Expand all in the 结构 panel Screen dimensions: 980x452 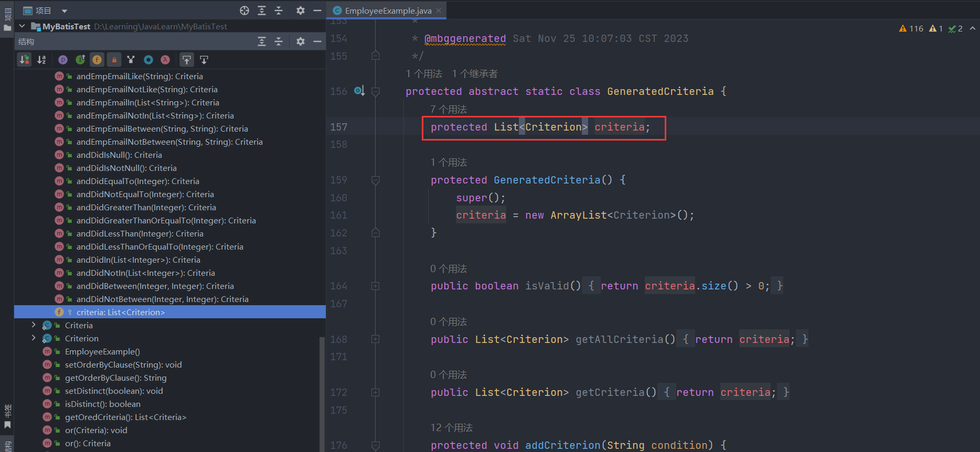262,41
